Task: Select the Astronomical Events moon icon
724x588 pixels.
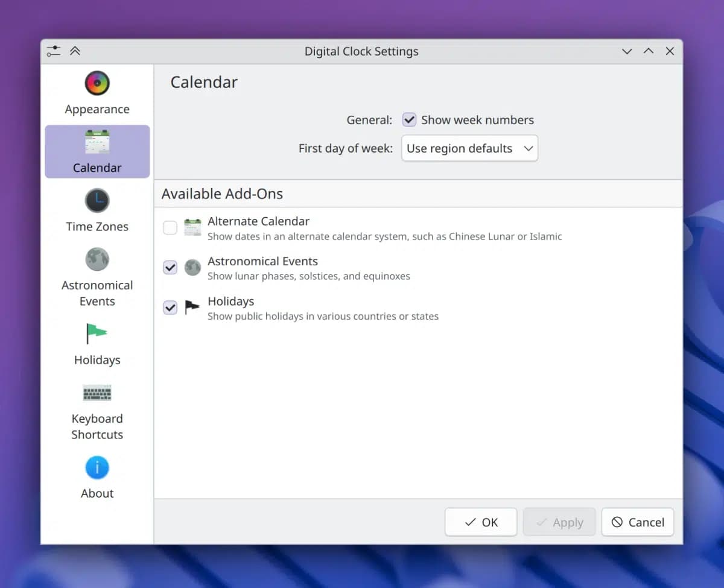Action: pyautogui.click(x=97, y=259)
